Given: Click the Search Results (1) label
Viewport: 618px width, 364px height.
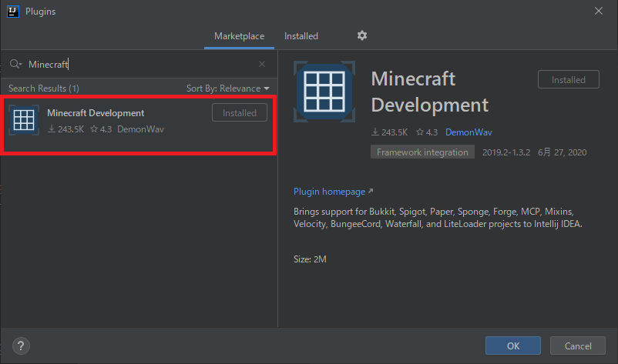Looking at the screenshot, I should 44,88.
